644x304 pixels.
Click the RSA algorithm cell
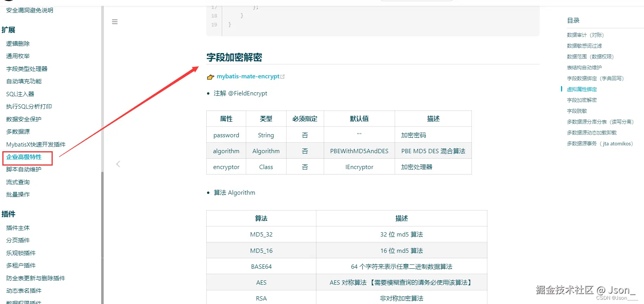click(x=261, y=298)
